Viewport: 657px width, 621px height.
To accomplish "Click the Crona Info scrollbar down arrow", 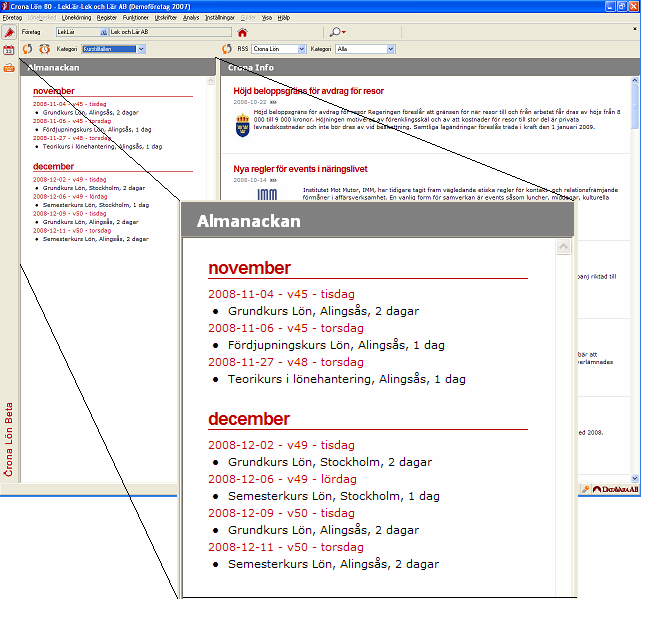I will (x=635, y=478).
